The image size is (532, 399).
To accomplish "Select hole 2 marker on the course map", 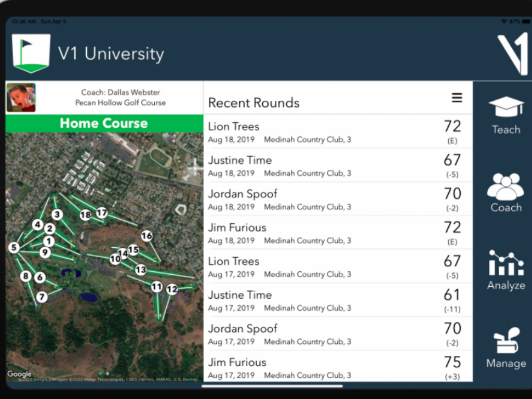I will (x=50, y=229).
